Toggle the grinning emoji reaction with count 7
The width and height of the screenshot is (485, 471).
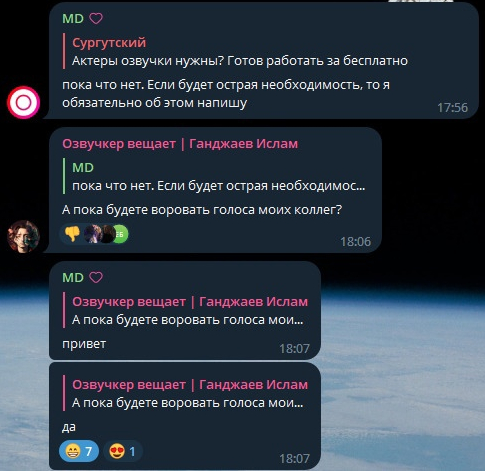[79, 452]
